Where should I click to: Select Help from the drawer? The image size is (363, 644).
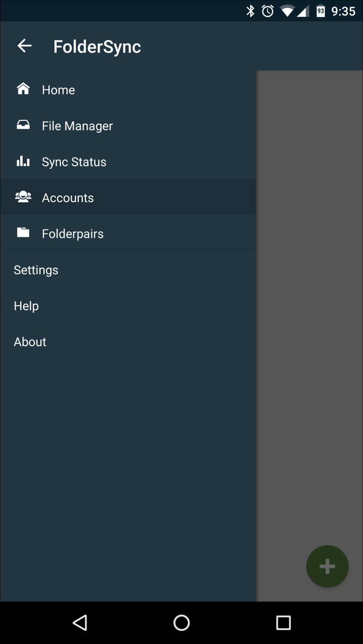pos(26,306)
